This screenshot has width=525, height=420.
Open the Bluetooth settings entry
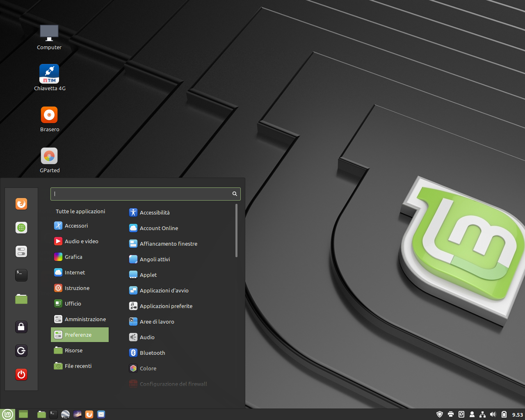pyautogui.click(x=152, y=353)
